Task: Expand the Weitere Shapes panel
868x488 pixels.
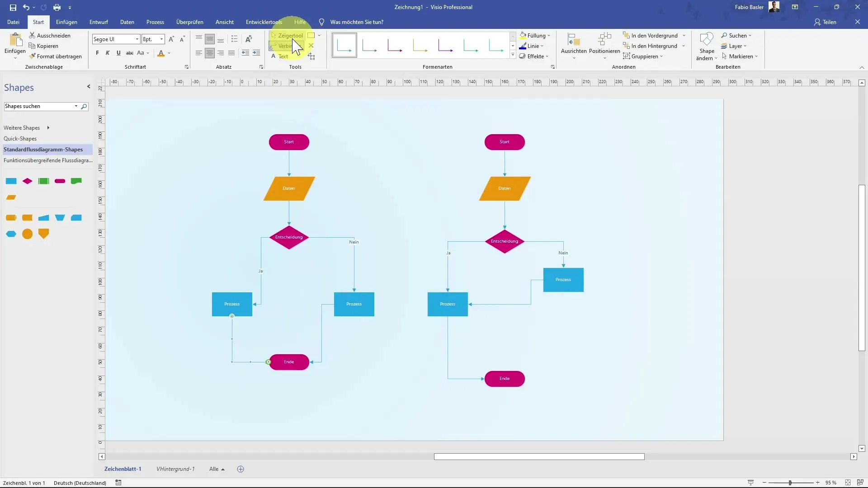Action: [47, 127]
